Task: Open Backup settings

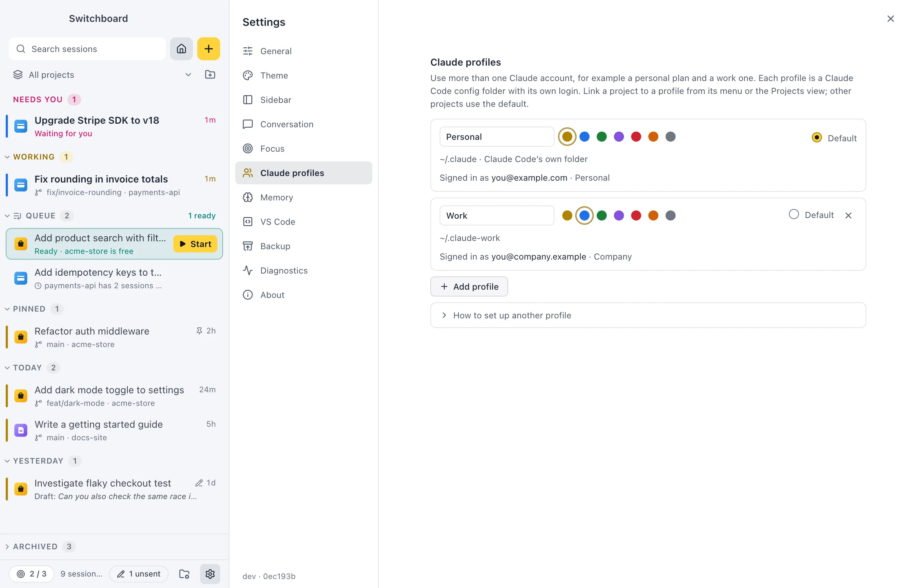Action: click(x=304, y=246)
